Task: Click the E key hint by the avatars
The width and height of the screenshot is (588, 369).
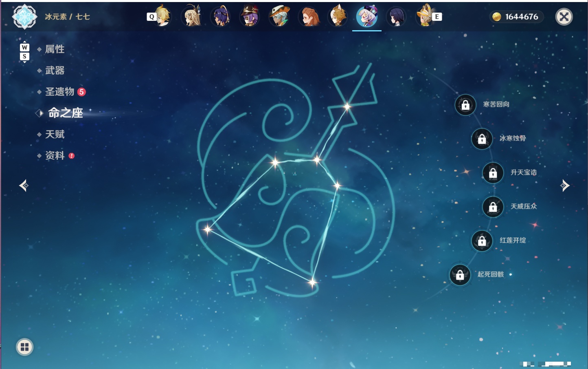Action: coord(437,17)
